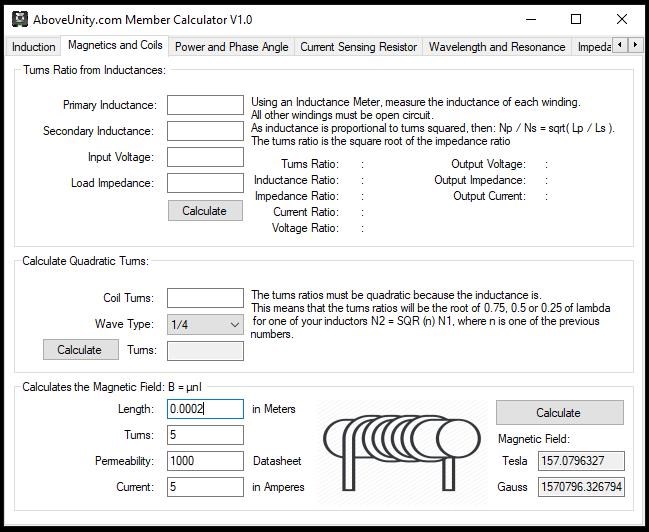
Task: Click the 'in Meters' unit label
Action: point(274,409)
